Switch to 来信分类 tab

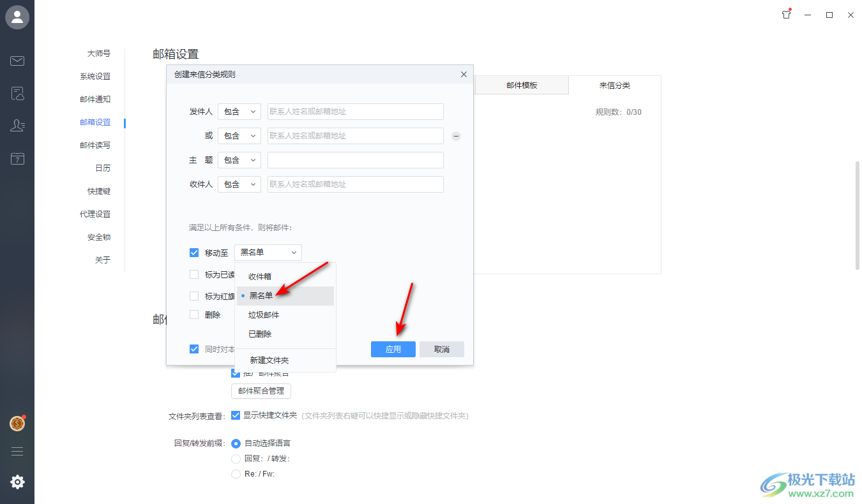pos(614,85)
